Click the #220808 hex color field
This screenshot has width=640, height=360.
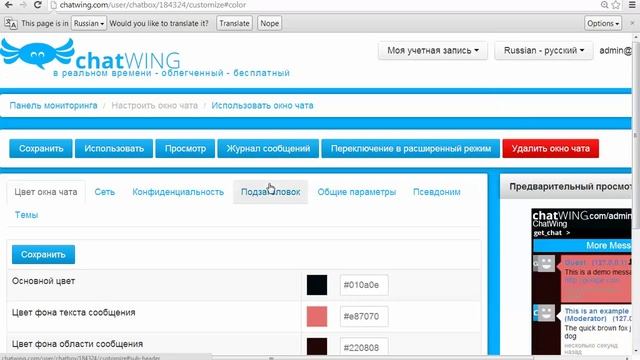pyautogui.click(x=364, y=347)
